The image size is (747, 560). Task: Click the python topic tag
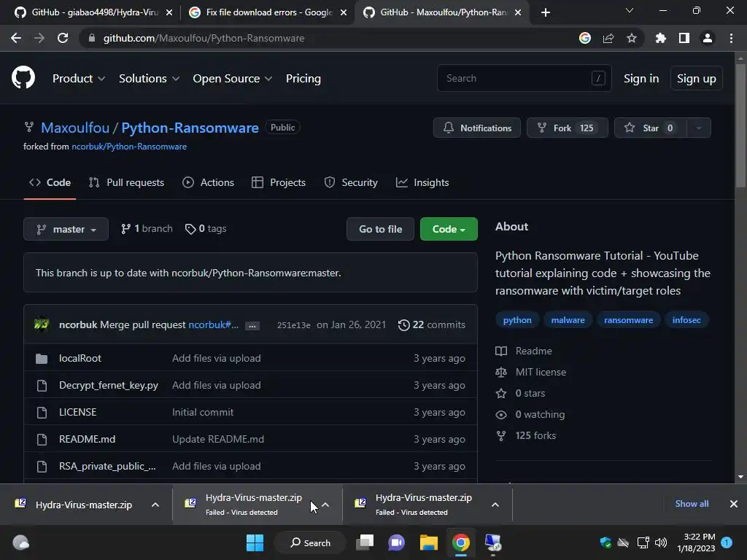(517, 320)
